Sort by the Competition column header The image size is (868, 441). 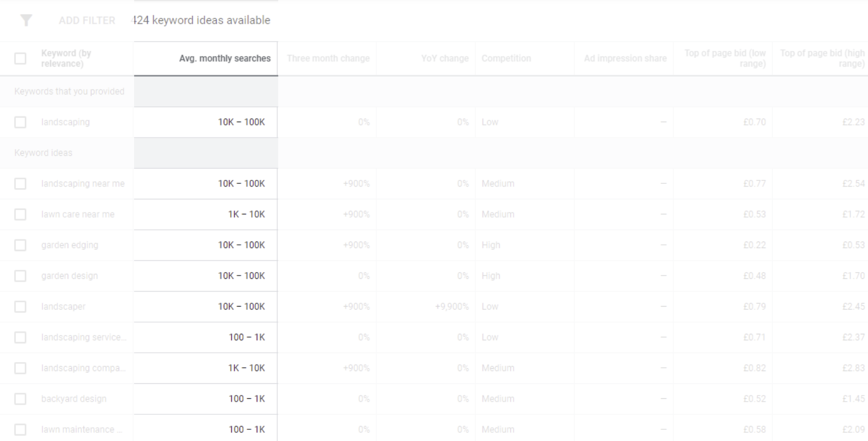pos(506,58)
